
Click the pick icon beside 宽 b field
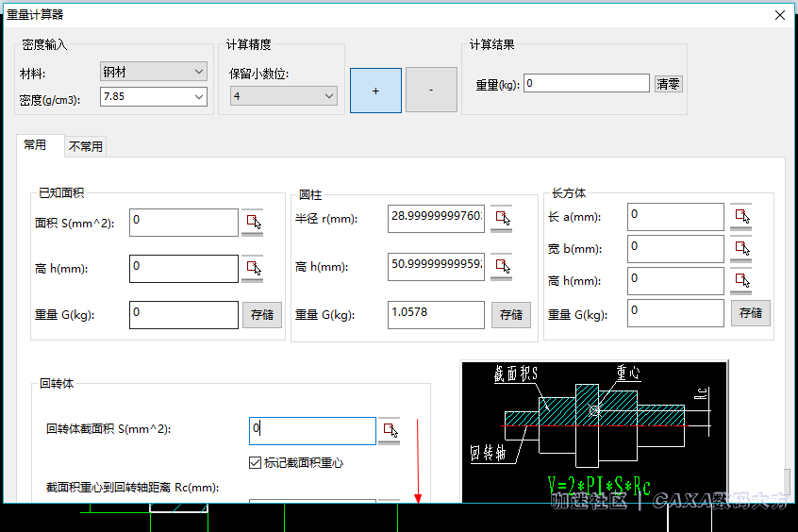tap(740, 249)
